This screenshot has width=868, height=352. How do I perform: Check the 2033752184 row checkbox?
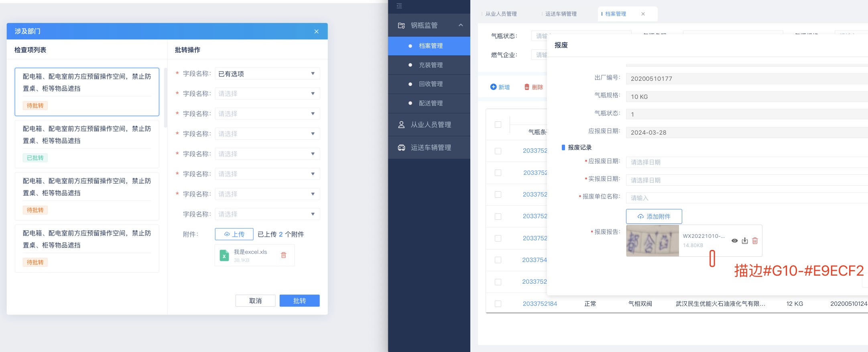tap(498, 304)
